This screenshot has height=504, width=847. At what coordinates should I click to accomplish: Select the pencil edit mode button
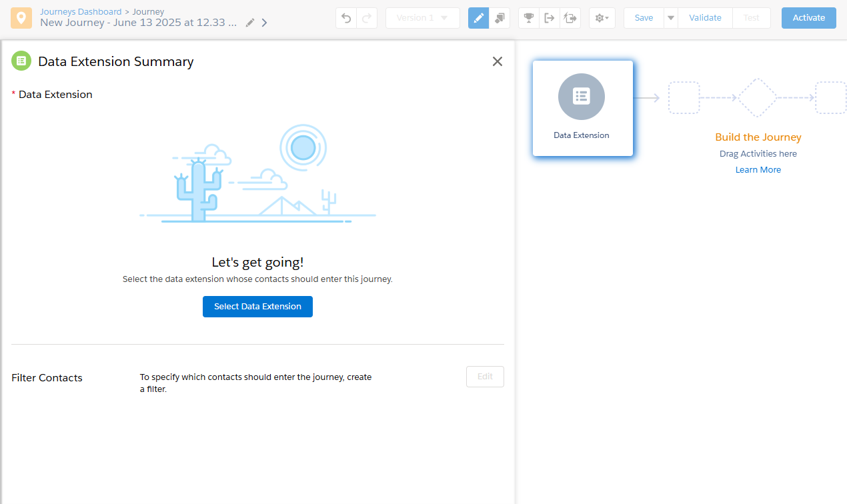[x=478, y=18]
